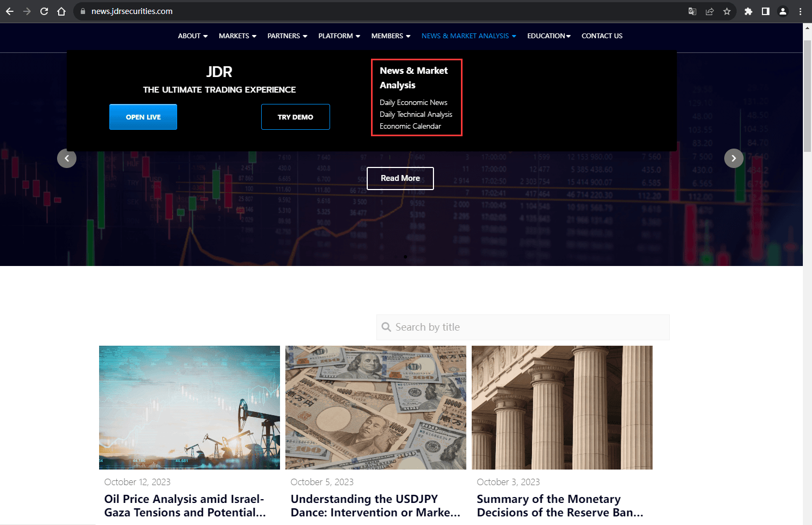Open CONTACT US page
The width and height of the screenshot is (812, 525).
tap(602, 36)
